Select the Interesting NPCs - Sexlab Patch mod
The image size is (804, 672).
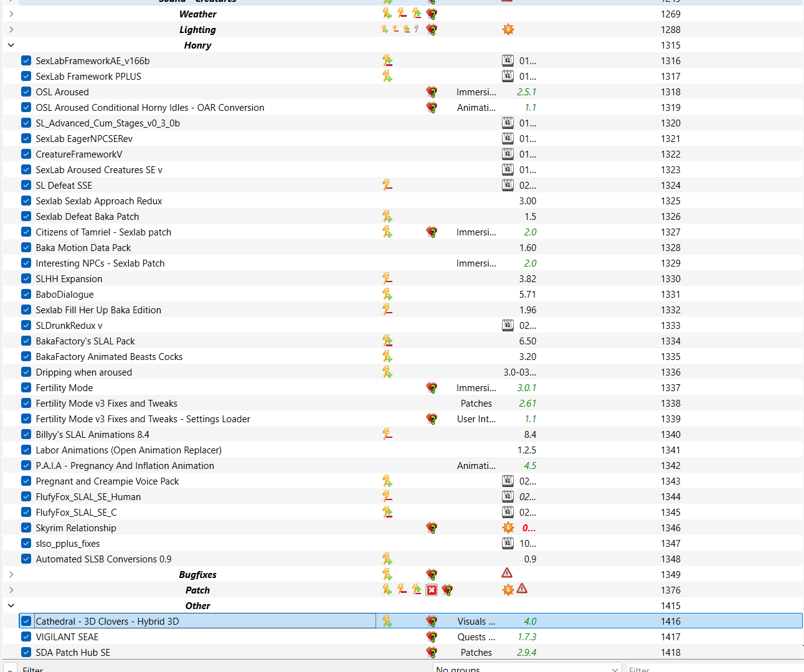402,263
